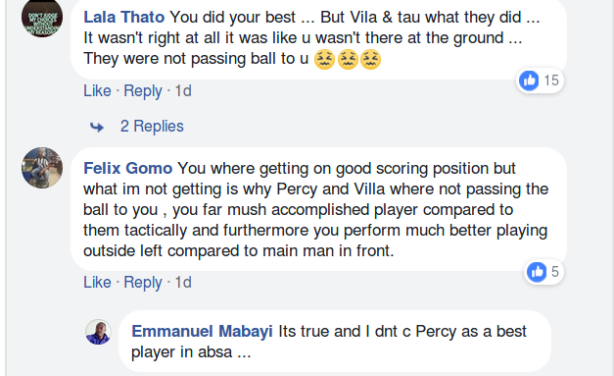Viewport: 614px width, 376px height.
Task: Like Lala Thato's comment
Action: coord(97,91)
